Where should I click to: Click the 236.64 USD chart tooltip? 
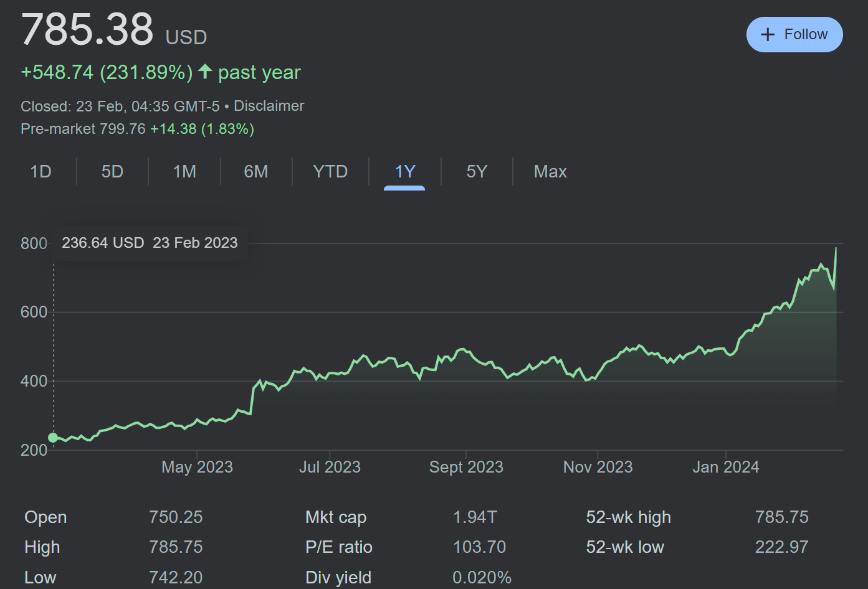coord(150,243)
